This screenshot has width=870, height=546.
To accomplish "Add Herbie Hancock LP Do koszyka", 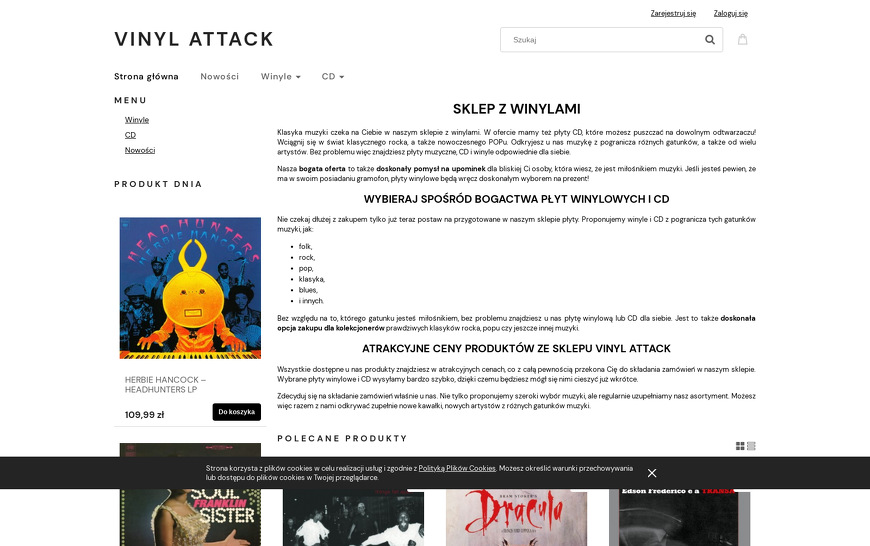I will [236, 412].
